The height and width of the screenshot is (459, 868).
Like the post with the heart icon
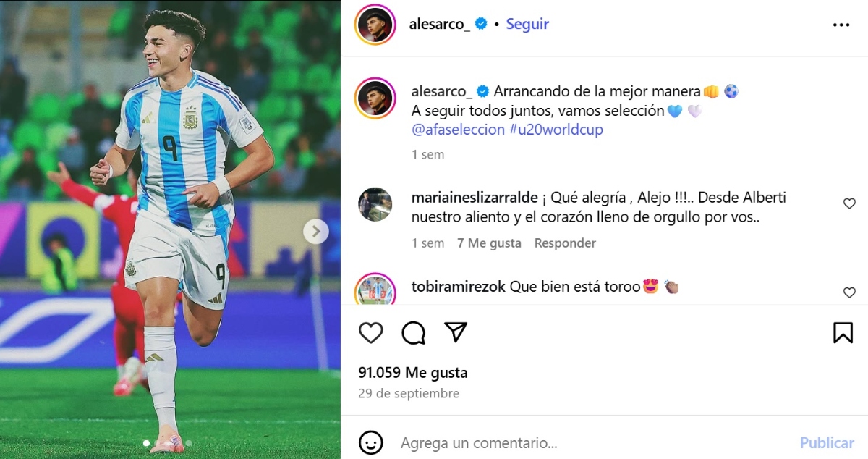point(371,332)
